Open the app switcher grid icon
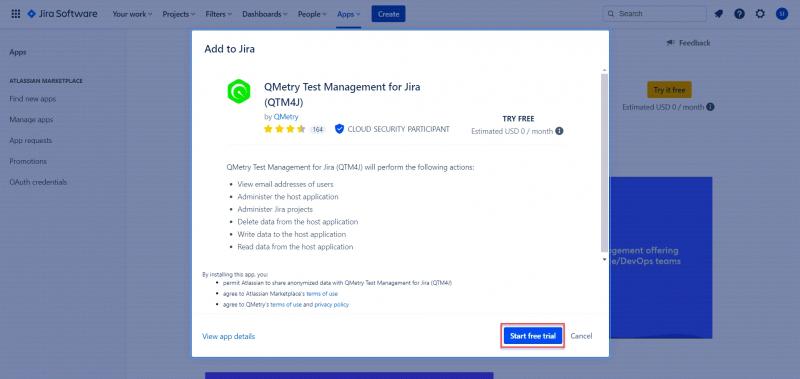The image size is (800, 379). [16, 14]
